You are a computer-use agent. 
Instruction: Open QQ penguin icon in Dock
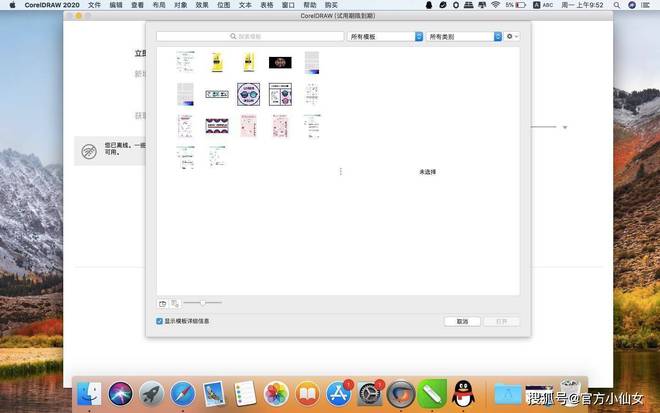(x=463, y=394)
